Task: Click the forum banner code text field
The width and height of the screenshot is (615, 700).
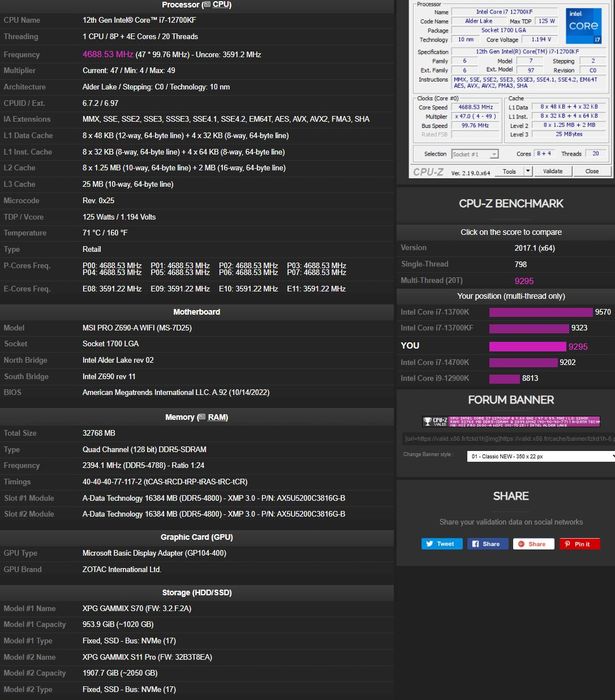Action: coord(508,439)
